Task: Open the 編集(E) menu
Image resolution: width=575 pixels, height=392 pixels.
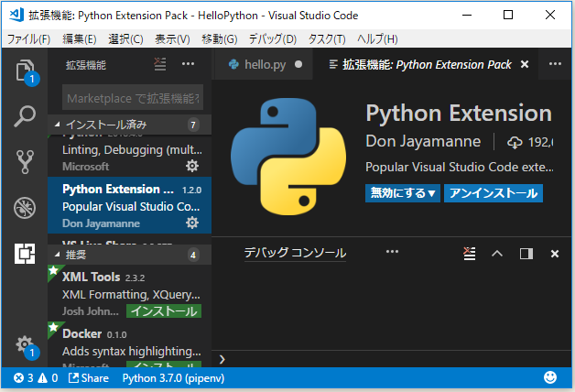Action: coord(80,38)
